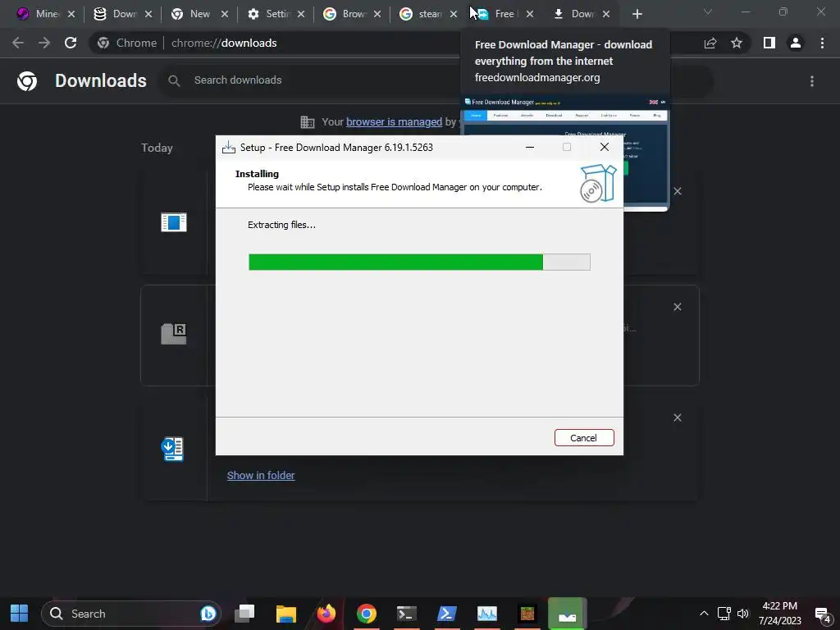The image size is (840, 630).
Task: Remove the second download entry with R icon
Action: click(x=677, y=307)
